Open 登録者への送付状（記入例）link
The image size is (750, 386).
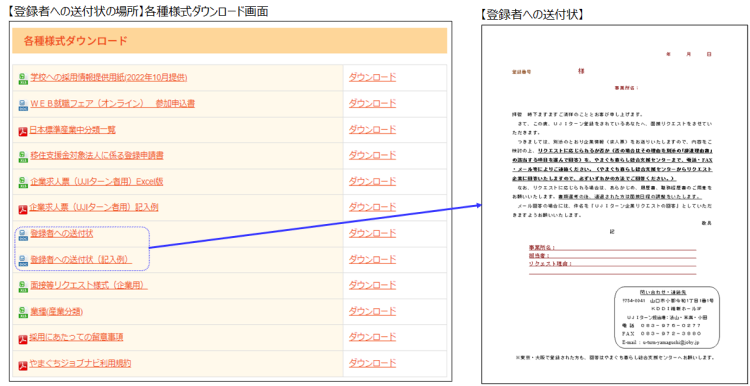(81, 259)
